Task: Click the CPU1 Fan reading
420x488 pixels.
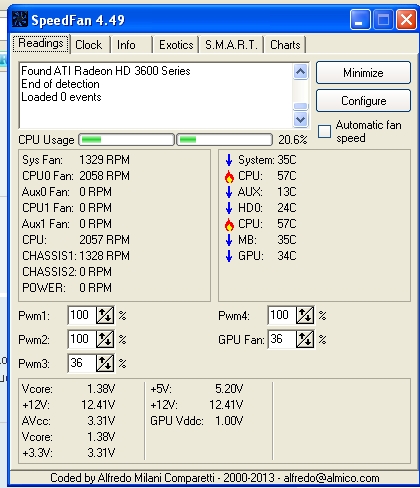Action: click(x=67, y=208)
